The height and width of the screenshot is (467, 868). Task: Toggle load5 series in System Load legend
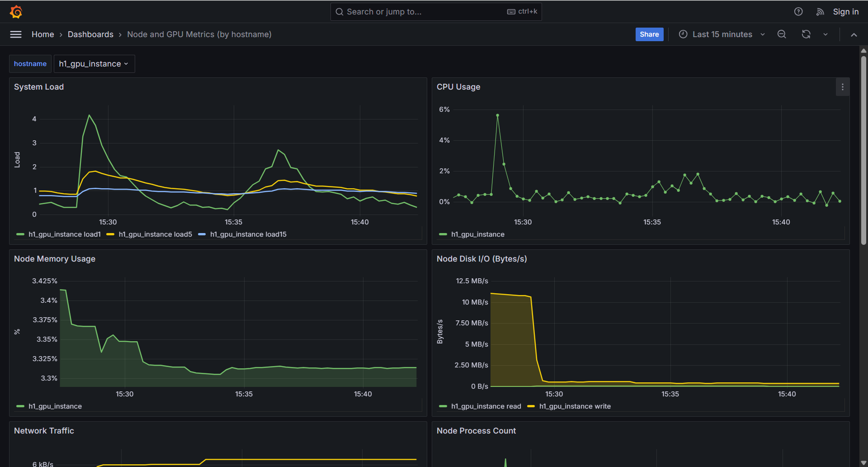[155, 234]
